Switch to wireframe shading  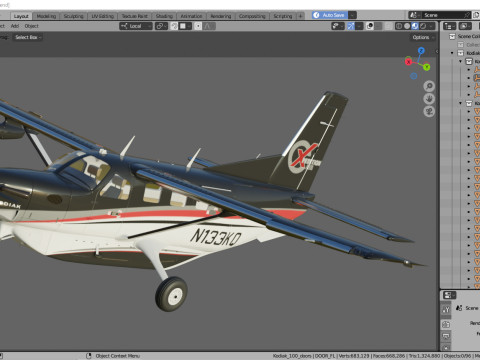(x=399, y=26)
